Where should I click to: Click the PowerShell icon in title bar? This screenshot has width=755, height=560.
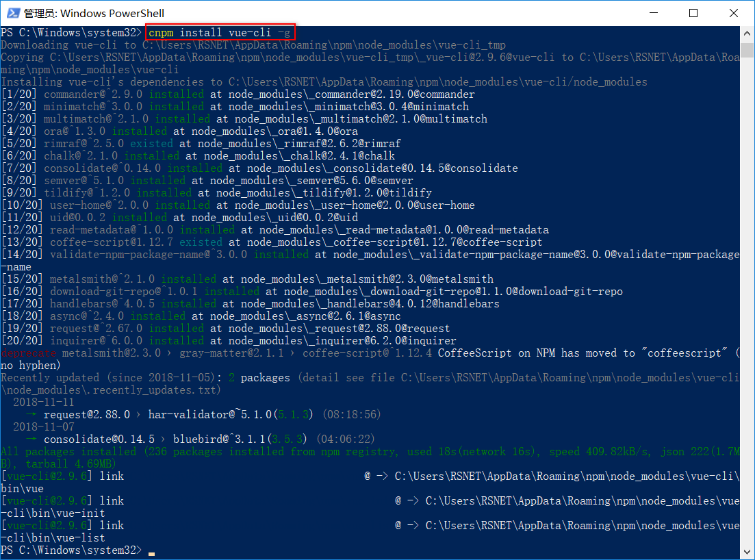[13, 13]
